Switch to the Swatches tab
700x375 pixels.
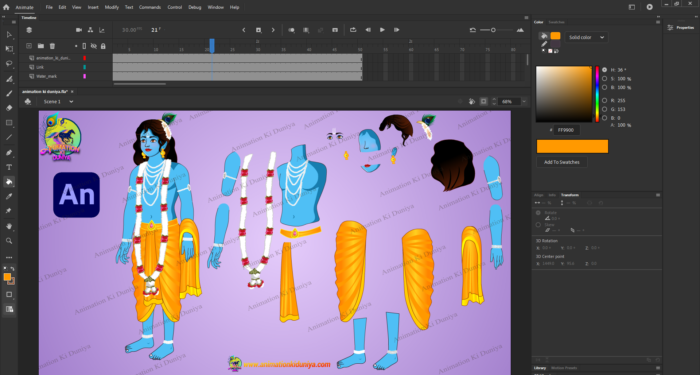[556, 22]
